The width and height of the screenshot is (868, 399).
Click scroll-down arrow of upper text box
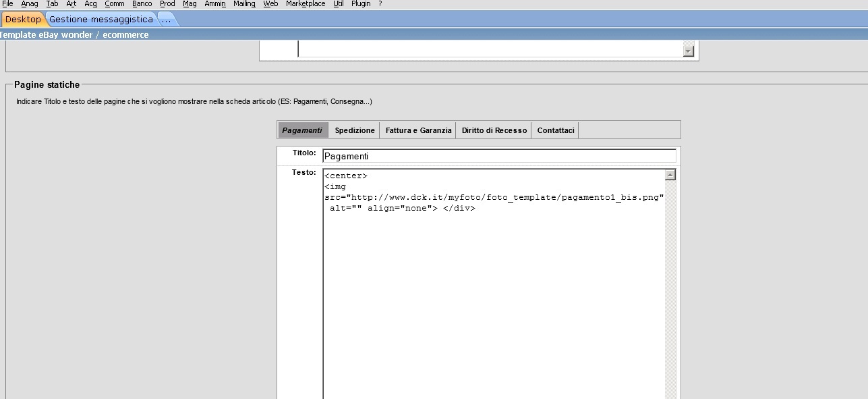689,51
